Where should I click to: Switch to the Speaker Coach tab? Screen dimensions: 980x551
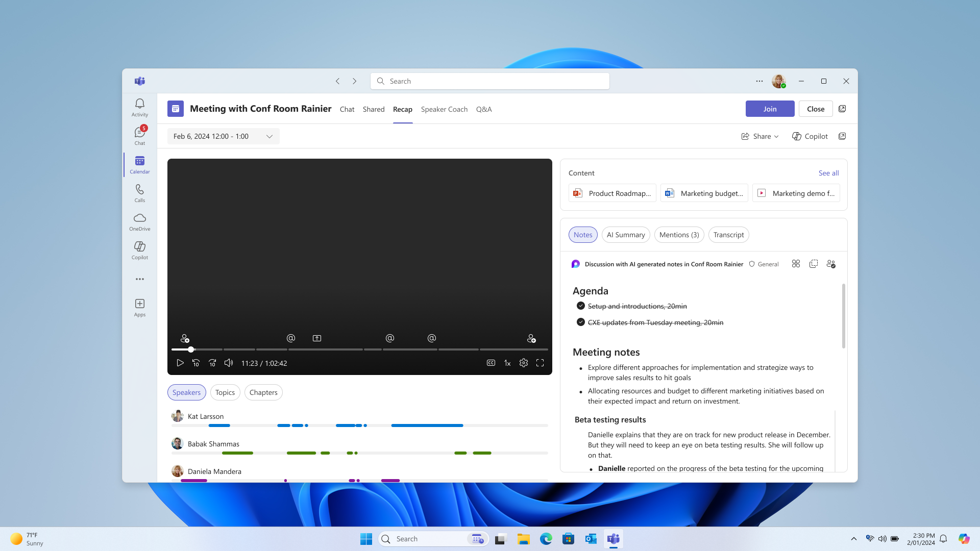click(444, 109)
